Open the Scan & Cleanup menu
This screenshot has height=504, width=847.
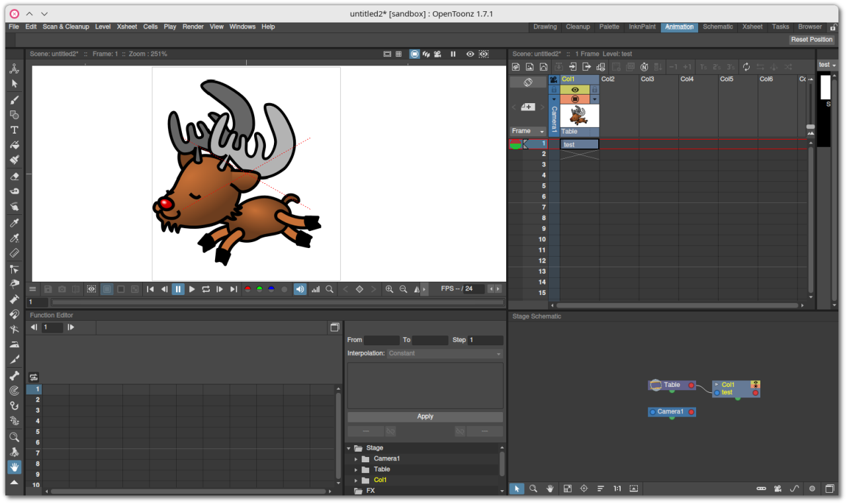coord(66,26)
